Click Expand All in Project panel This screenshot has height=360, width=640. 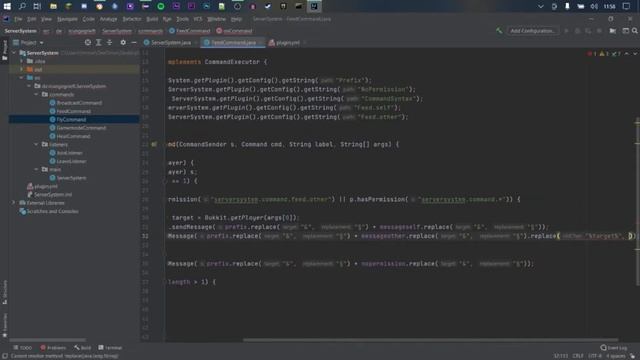pos(98,42)
